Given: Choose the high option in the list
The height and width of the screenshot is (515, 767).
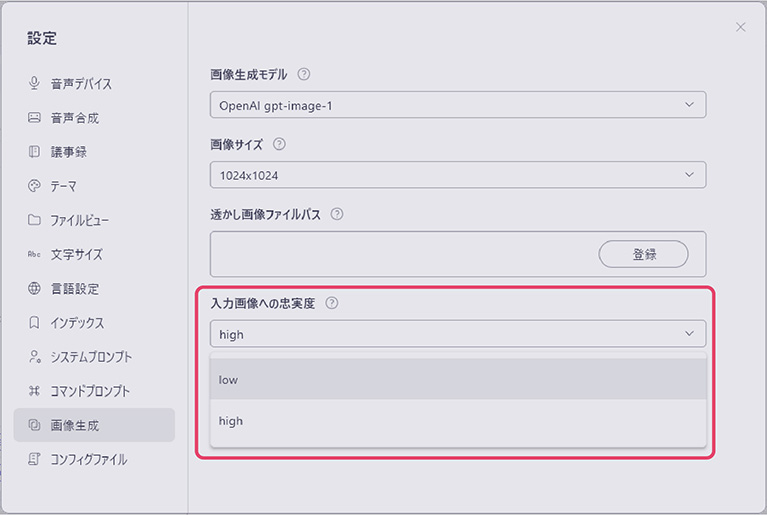Looking at the screenshot, I should click(457, 421).
